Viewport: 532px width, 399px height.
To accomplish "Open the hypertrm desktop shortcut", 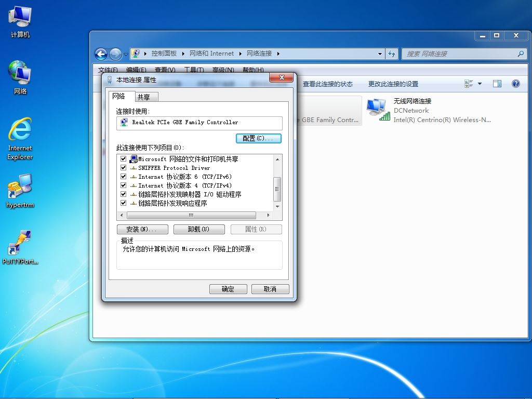I will click(x=20, y=191).
